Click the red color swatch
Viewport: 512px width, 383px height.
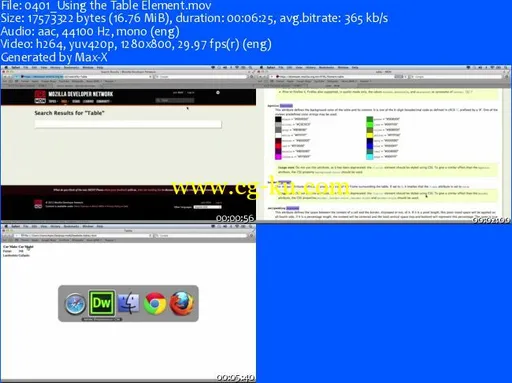tap(278, 146)
